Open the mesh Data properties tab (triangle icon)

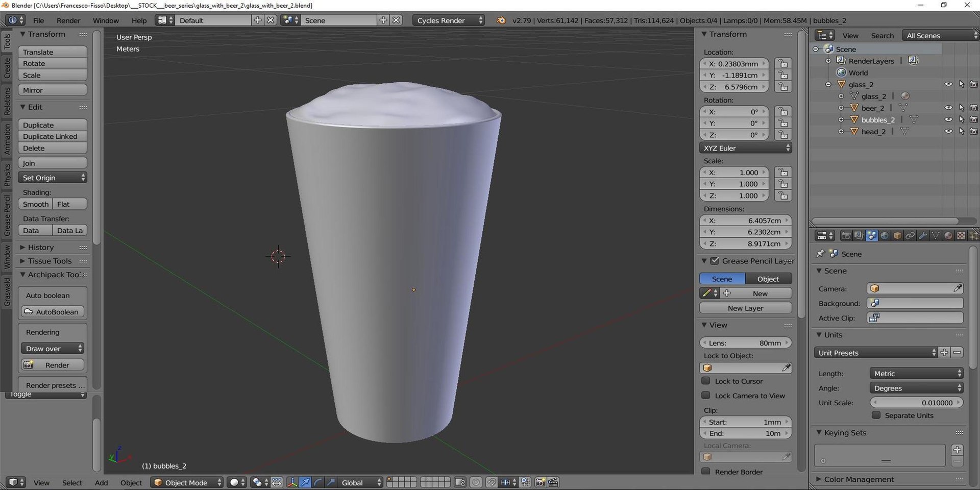coord(936,236)
